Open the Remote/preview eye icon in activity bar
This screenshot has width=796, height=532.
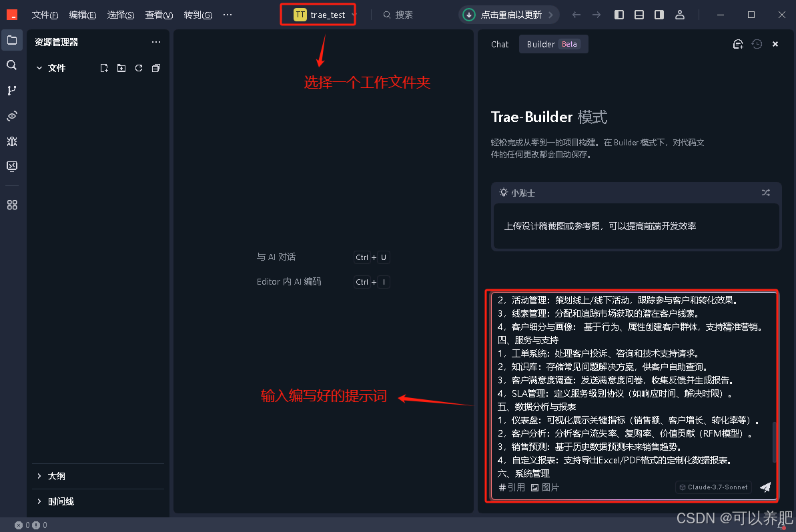click(12, 115)
